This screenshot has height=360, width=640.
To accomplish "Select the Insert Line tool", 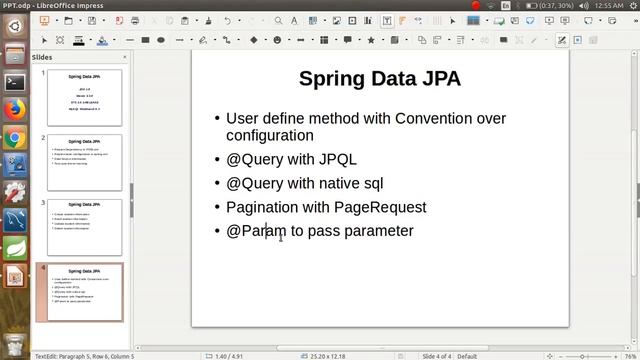I will click(x=130, y=40).
